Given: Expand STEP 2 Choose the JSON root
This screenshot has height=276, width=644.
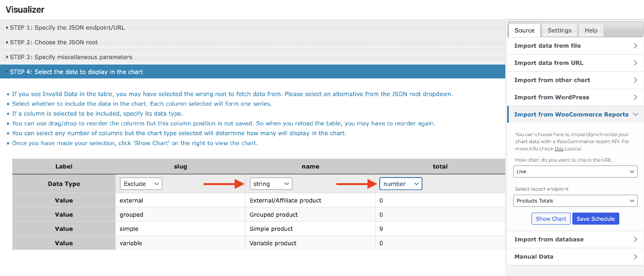Looking at the screenshot, I should pyautogui.click(x=53, y=42).
